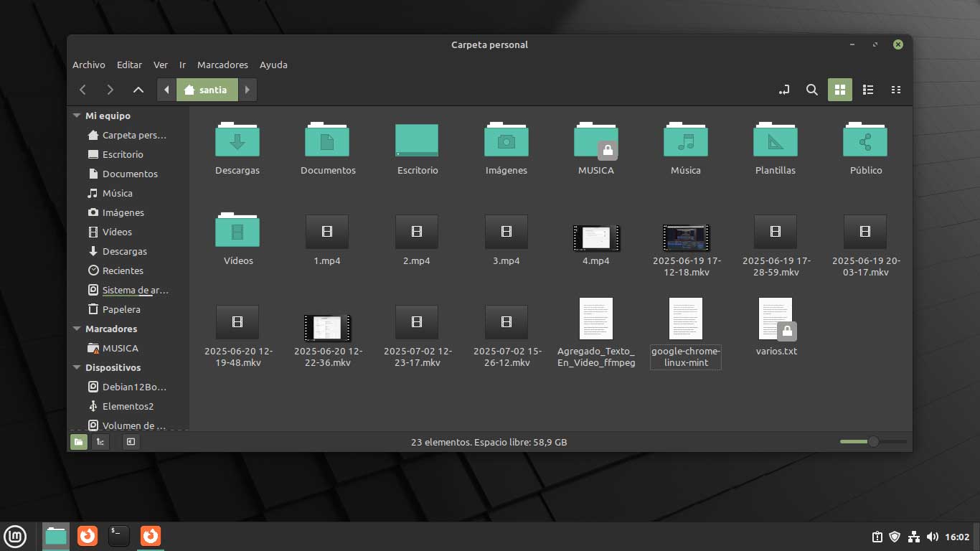This screenshot has width=980, height=551.
Task: Select the locked varios.txt file
Action: [776, 319]
